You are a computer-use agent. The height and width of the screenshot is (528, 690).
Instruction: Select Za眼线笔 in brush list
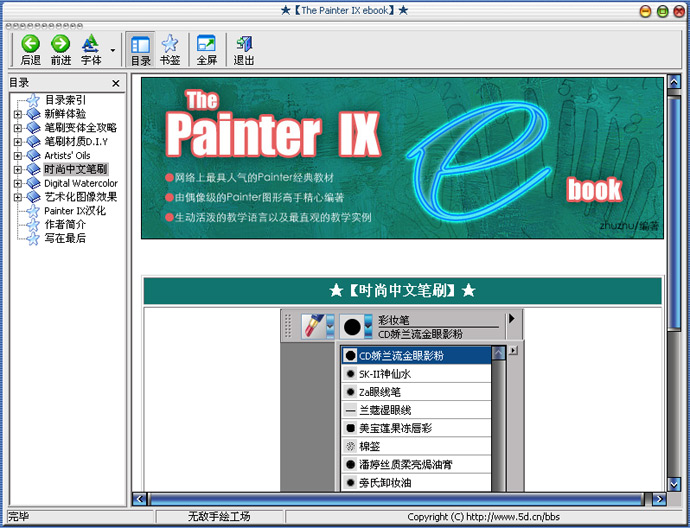click(x=416, y=392)
